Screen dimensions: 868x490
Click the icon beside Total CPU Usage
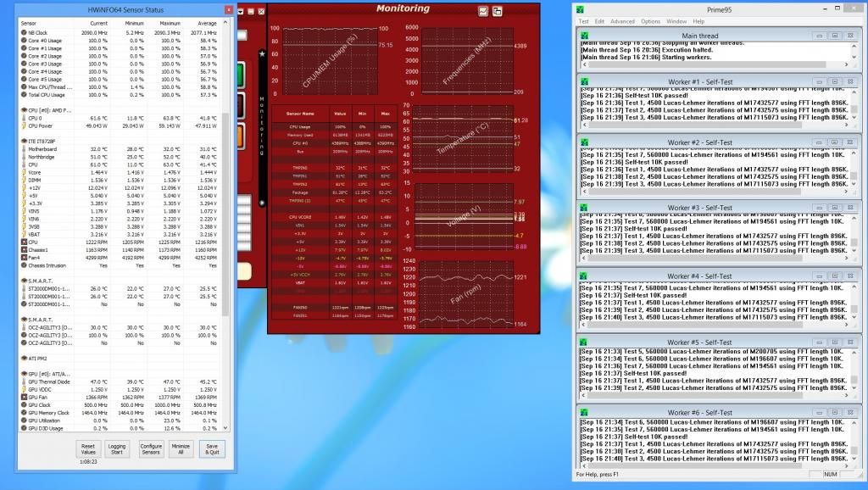[x=24, y=95]
